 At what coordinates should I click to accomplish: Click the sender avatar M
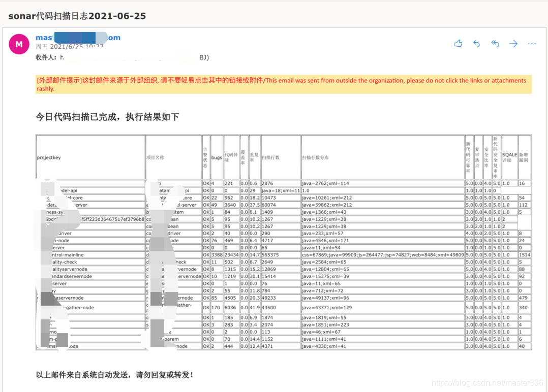(19, 44)
